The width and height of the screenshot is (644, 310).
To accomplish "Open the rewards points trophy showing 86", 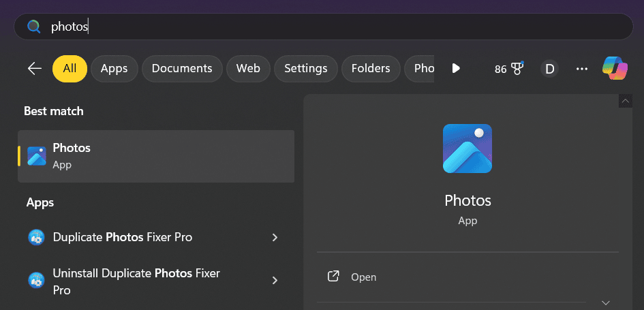I will [x=509, y=69].
